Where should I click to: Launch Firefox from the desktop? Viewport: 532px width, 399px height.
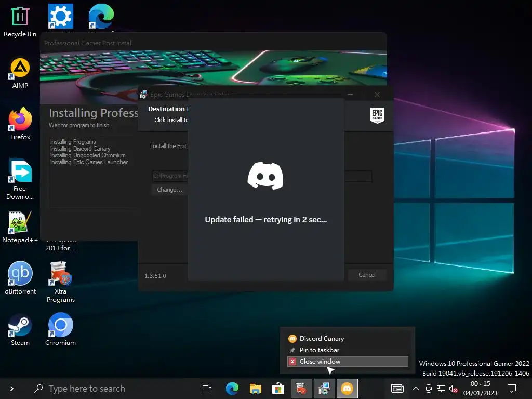(x=20, y=124)
